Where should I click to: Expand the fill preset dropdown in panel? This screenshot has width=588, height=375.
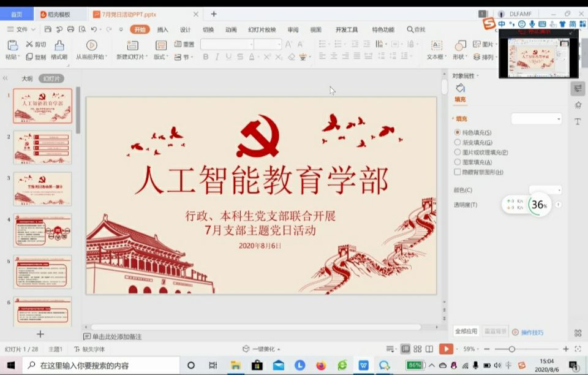(537, 119)
